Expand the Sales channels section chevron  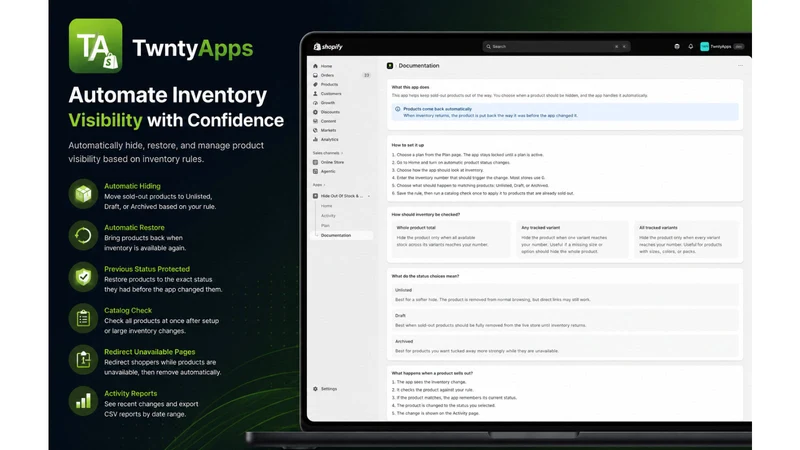pyautogui.click(x=342, y=153)
